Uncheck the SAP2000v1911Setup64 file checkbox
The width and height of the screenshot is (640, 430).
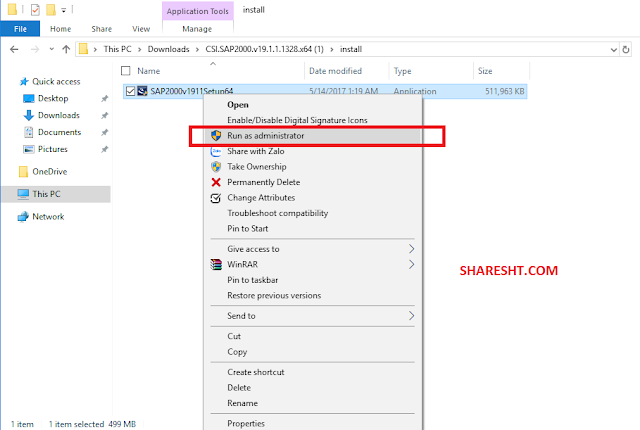tap(130, 91)
